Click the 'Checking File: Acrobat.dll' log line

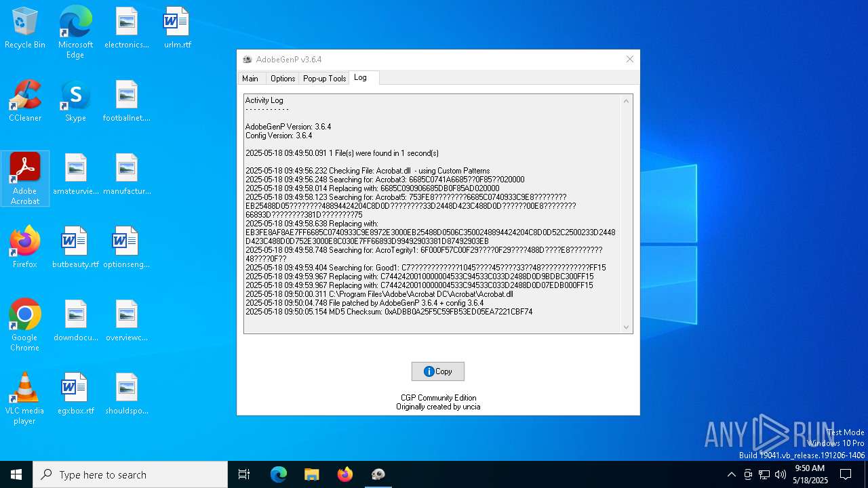tap(368, 171)
